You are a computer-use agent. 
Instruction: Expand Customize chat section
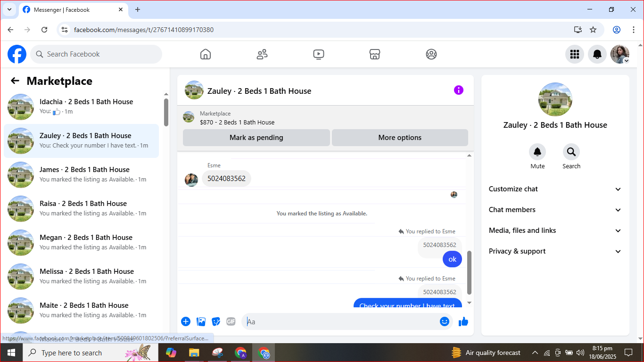pyautogui.click(x=555, y=189)
